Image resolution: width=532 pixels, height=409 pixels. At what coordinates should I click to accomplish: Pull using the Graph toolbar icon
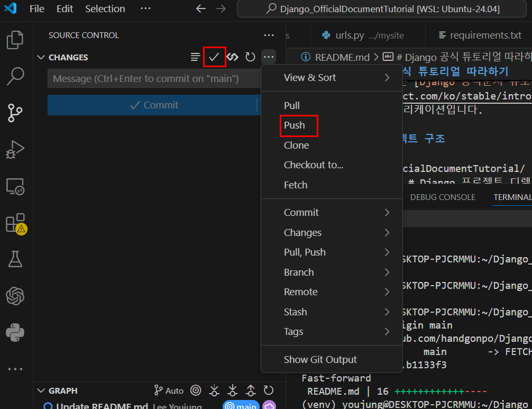click(x=232, y=390)
